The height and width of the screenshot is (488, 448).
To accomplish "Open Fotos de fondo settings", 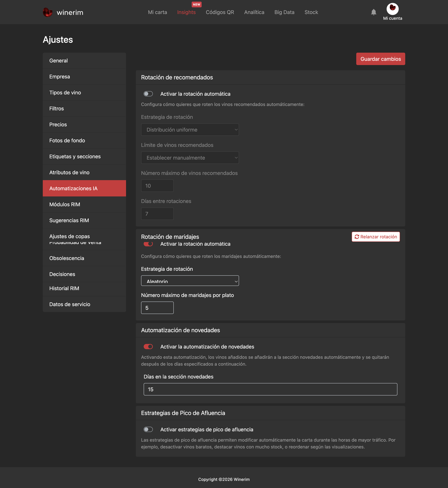I will [84, 141].
